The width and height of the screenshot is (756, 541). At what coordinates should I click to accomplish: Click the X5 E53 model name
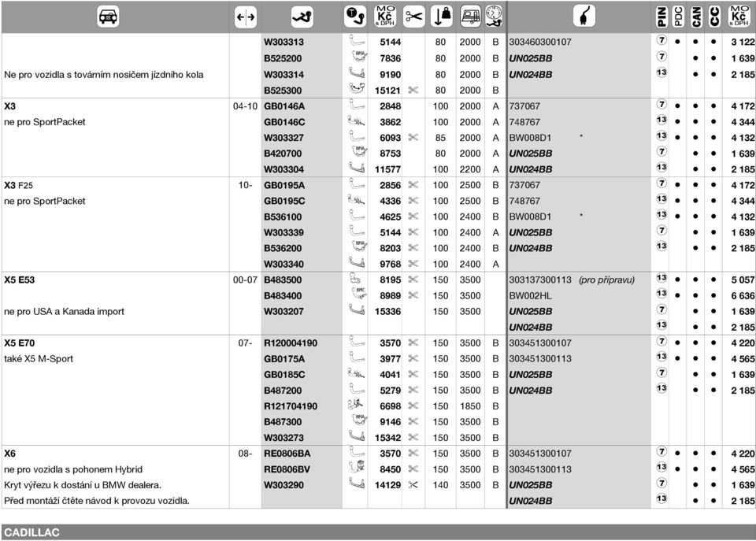coord(19,280)
